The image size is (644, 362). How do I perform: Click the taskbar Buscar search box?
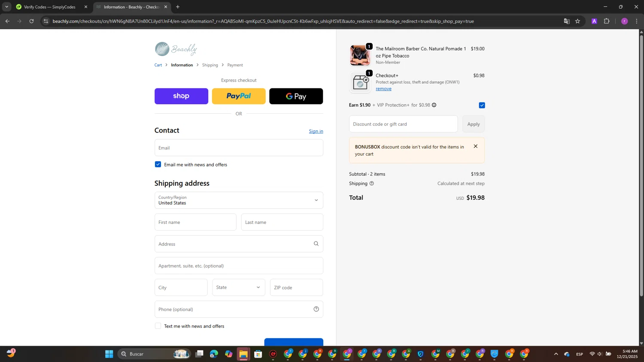[x=154, y=354]
